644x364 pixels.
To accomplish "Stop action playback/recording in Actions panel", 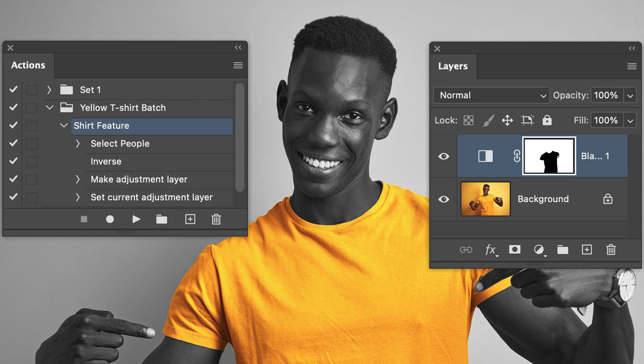I will coord(84,219).
